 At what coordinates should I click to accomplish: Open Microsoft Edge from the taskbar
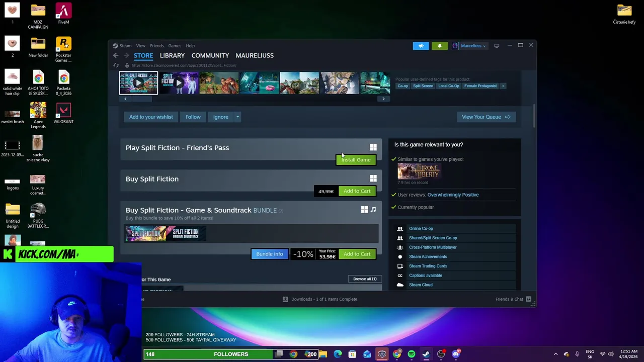pyautogui.click(x=338, y=354)
